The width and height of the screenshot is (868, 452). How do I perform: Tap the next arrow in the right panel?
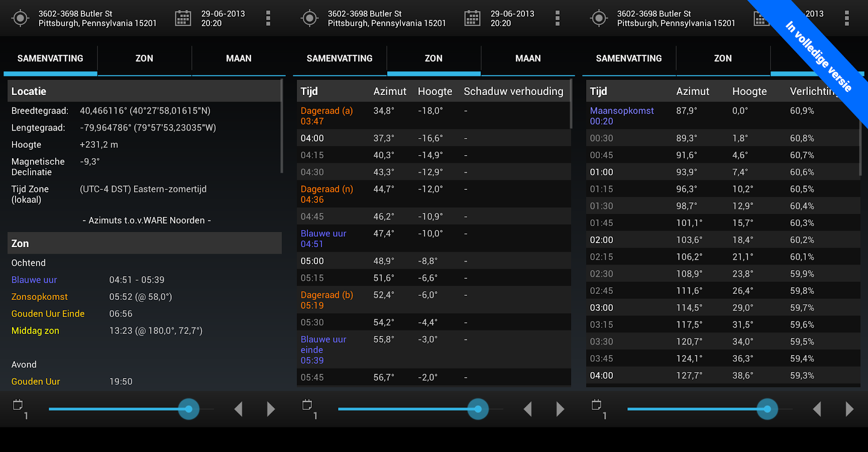click(x=849, y=409)
